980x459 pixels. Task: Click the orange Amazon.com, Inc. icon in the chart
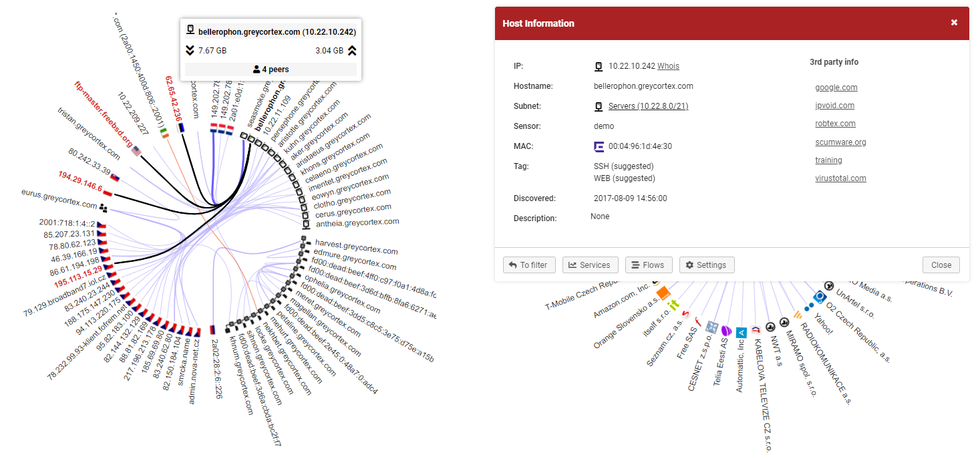click(x=663, y=293)
